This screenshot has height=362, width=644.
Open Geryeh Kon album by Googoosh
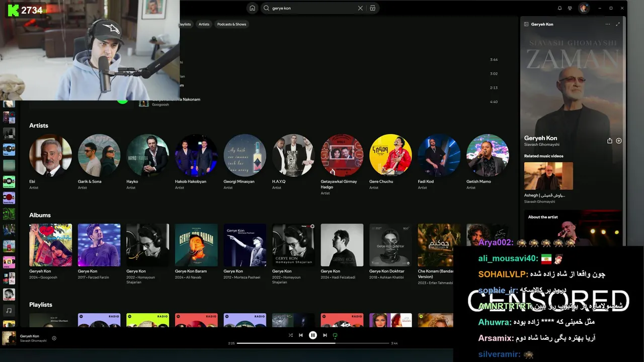point(50,245)
